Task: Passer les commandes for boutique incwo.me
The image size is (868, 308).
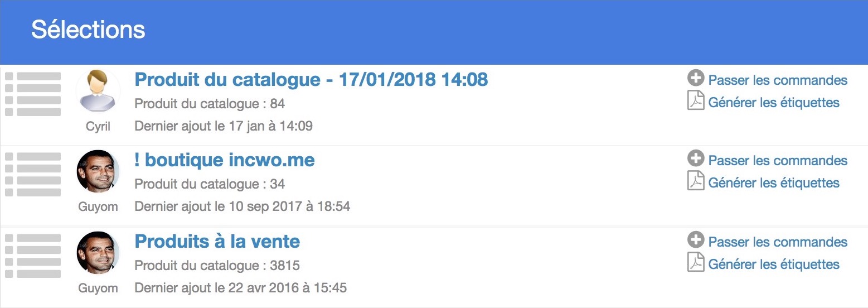Action: [778, 161]
